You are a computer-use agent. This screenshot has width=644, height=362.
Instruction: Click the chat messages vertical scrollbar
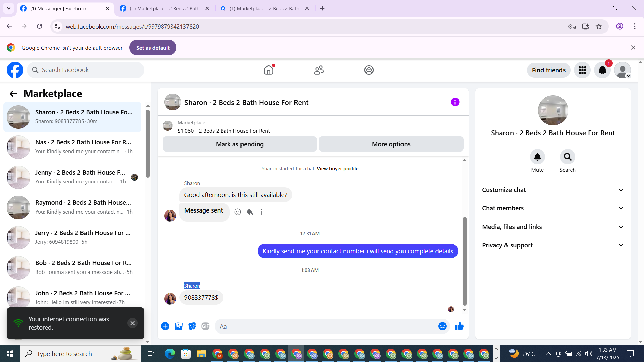[x=465, y=261]
